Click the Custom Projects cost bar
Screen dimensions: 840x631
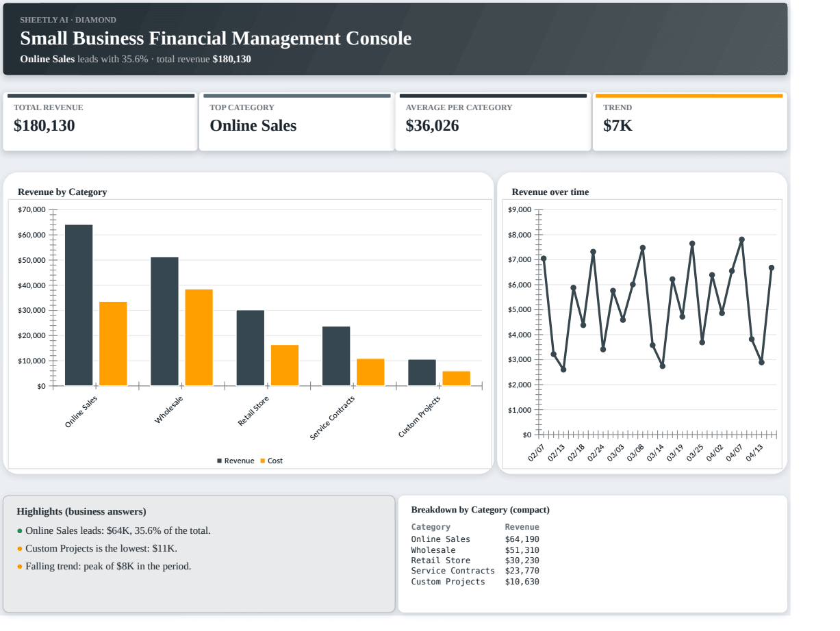pyautogui.click(x=456, y=378)
